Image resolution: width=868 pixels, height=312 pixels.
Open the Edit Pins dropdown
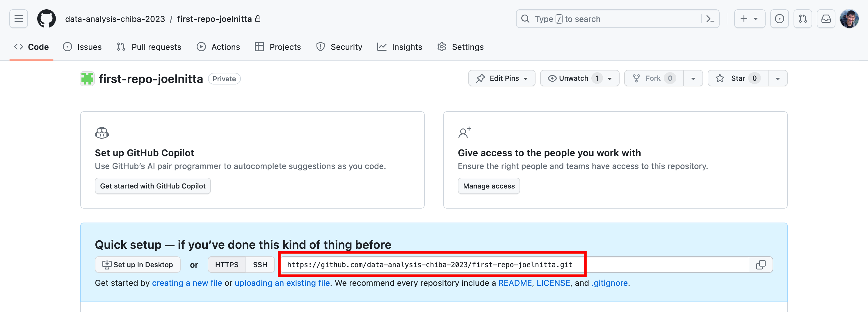[501, 78]
